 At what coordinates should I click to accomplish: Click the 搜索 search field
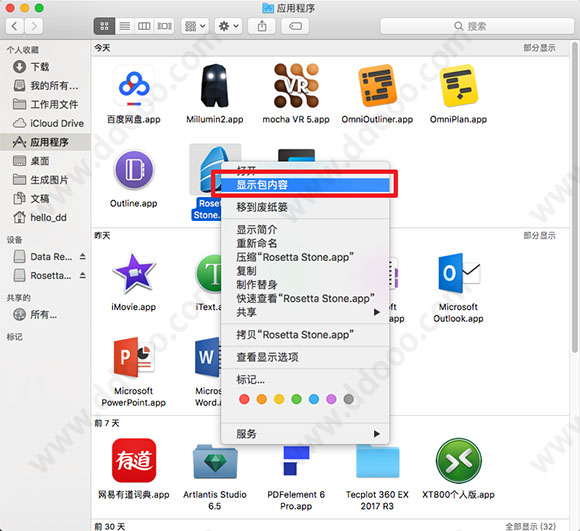click(x=477, y=26)
